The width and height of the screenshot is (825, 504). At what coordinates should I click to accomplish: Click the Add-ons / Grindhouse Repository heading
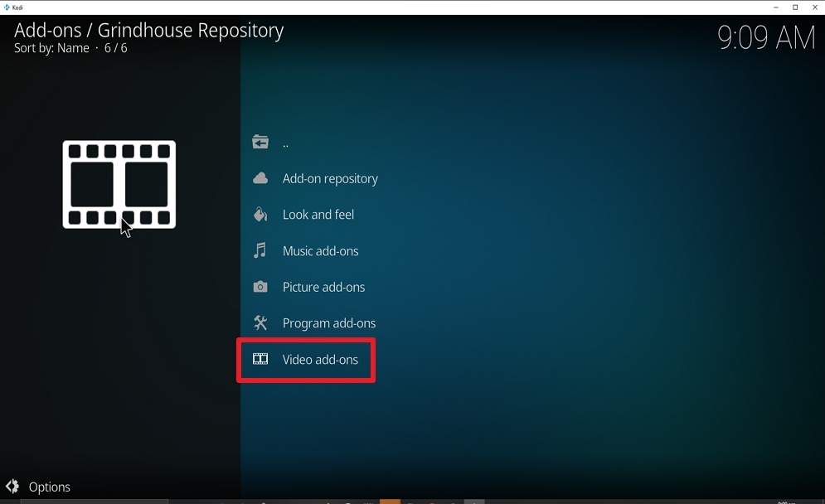tap(149, 30)
